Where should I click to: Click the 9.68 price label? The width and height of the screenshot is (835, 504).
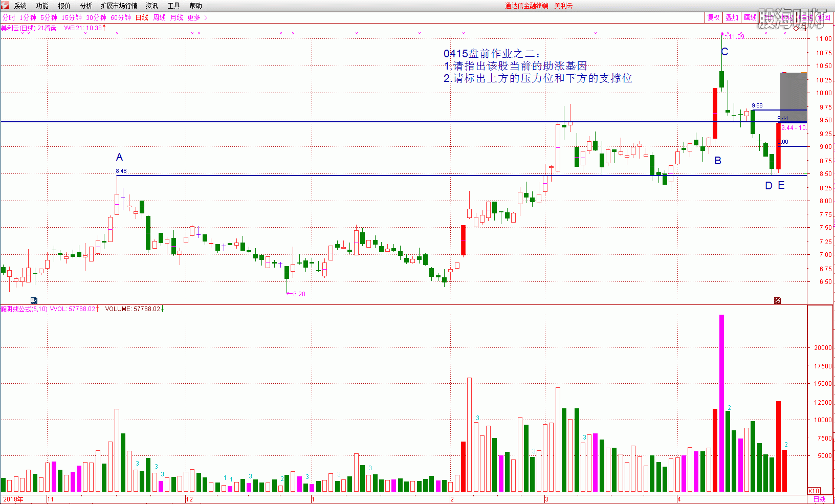[x=757, y=105]
